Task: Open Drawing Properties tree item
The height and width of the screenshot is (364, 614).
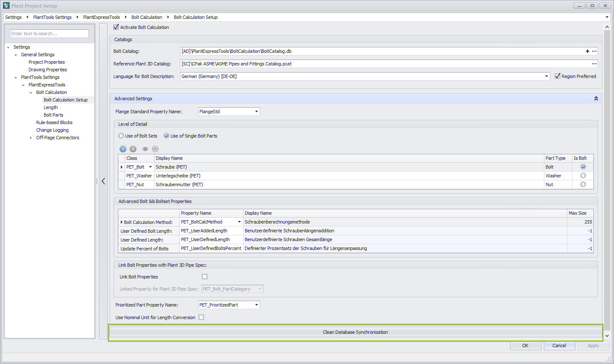Action: coord(48,70)
